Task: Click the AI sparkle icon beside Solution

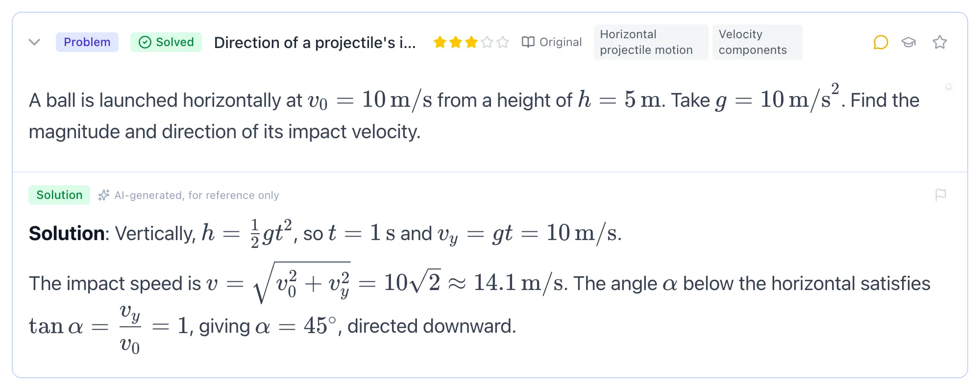Action: 103,195
